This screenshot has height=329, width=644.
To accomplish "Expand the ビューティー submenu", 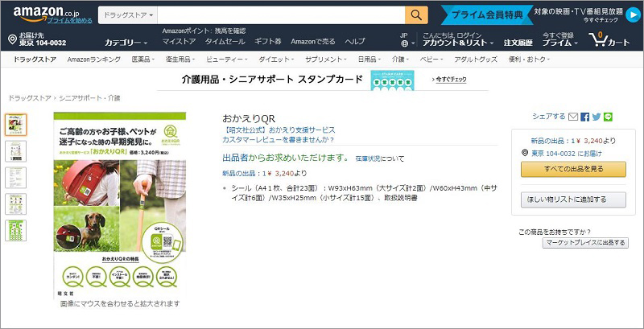I will (227, 60).
